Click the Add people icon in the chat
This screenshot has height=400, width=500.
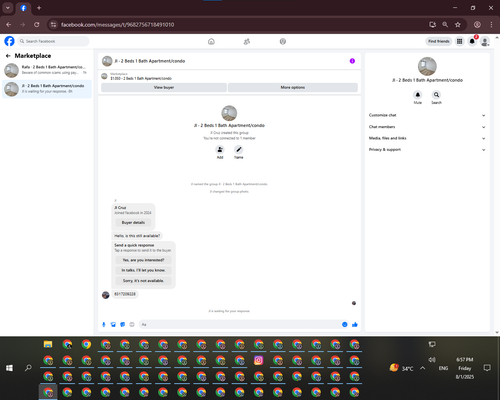coord(220,149)
